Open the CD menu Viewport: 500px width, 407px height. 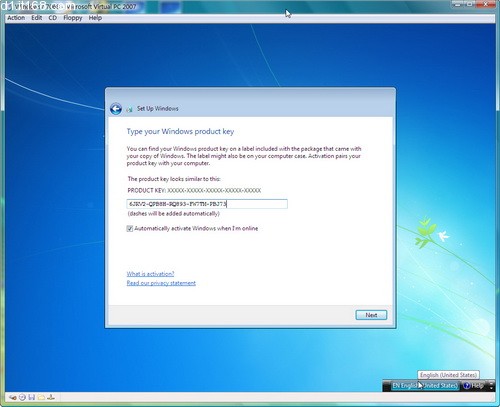pyautogui.click(x=53, y=18)
